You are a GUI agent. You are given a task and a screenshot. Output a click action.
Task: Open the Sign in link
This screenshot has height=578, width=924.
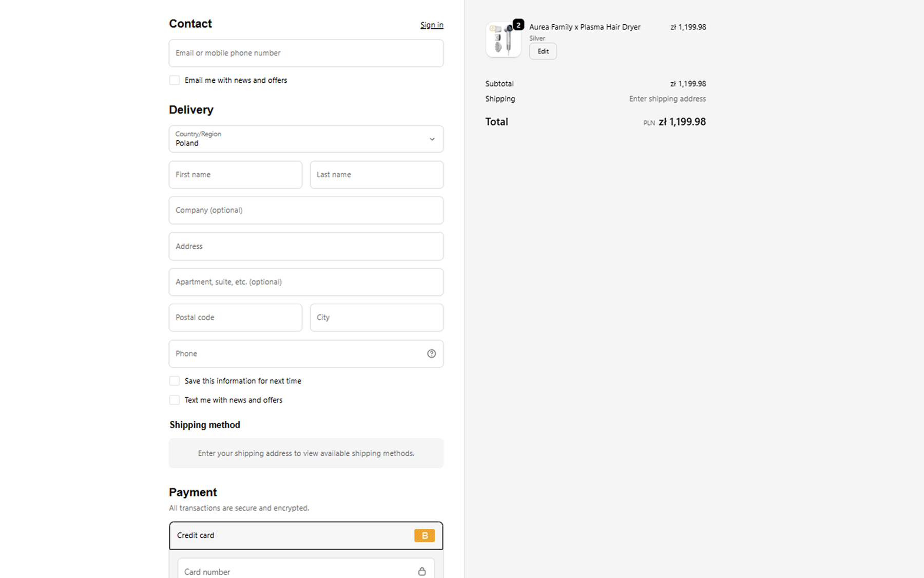click(x=432, y=24)
